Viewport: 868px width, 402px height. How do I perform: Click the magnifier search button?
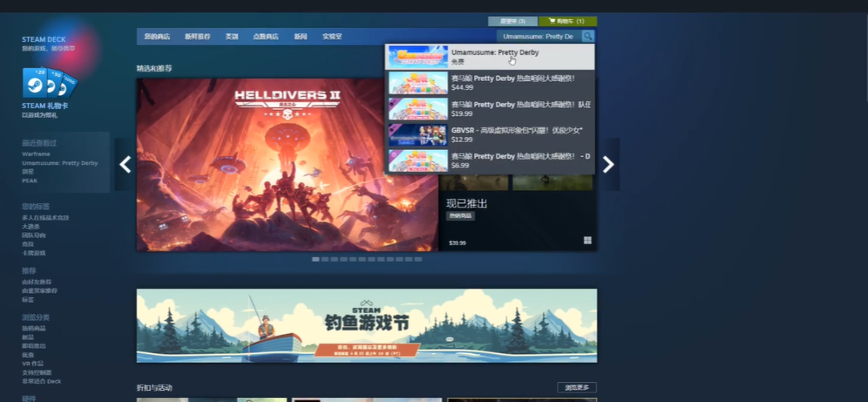[x=588, y=37]
